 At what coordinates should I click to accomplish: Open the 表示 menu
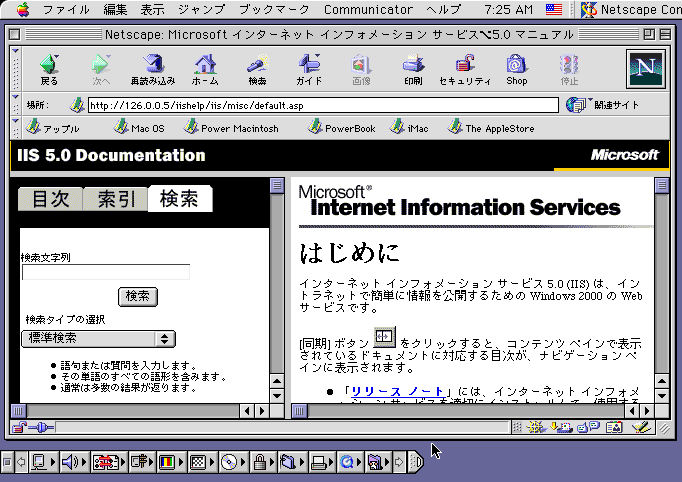pyautogui.click(x=152, y=9)
